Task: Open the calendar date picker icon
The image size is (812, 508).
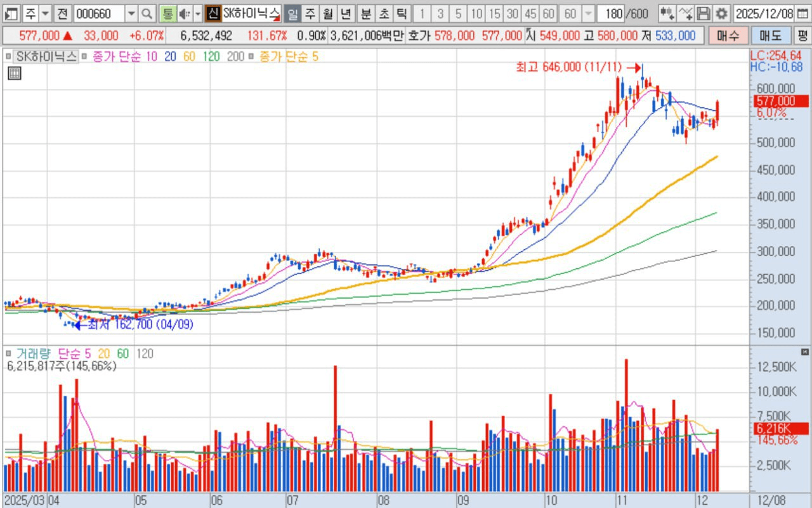Action: [x=802, y=13]
